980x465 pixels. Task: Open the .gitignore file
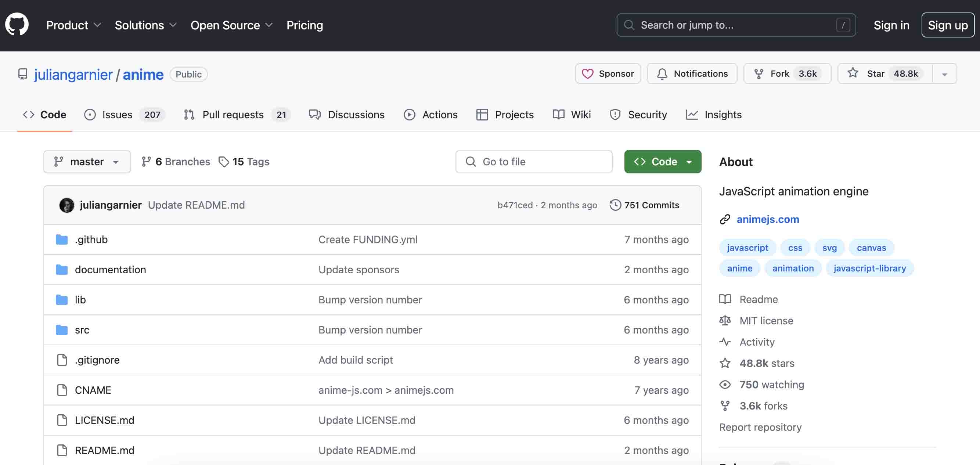coord(97,360)
